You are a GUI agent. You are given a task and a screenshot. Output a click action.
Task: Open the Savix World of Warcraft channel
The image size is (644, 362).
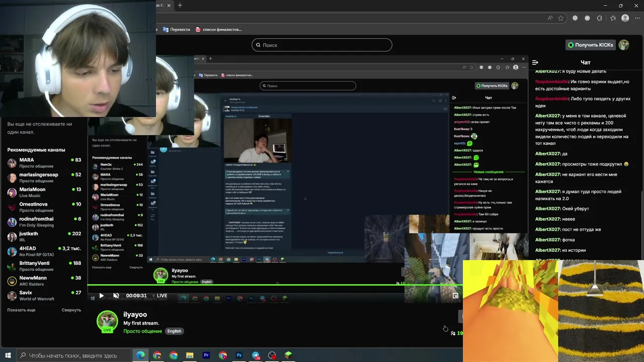[x=44, y=296]
